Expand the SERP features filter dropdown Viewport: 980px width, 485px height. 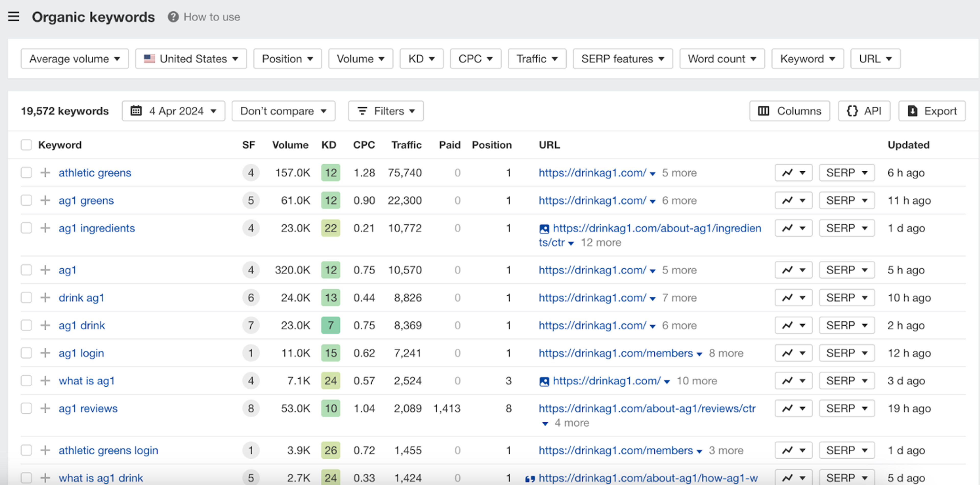pos(622,59)
